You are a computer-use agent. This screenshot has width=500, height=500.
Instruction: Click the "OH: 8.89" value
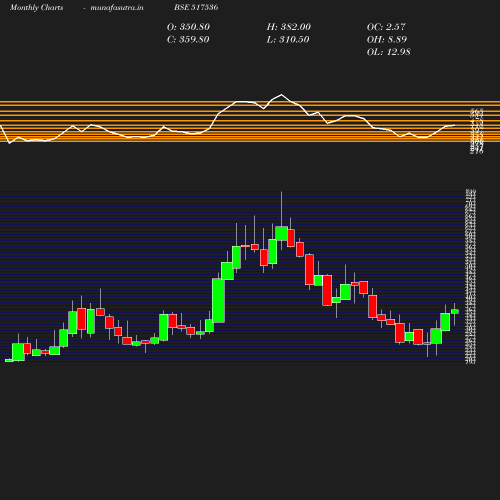[x=387, y=40]
